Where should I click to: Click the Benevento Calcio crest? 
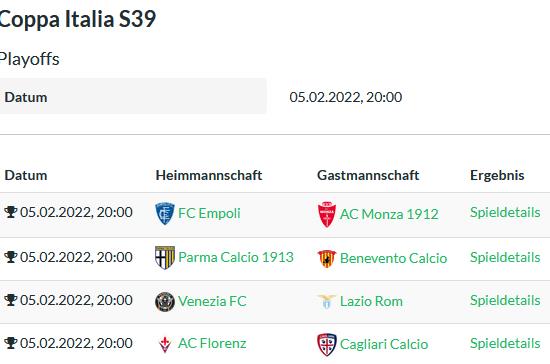(x=327, y=258)
